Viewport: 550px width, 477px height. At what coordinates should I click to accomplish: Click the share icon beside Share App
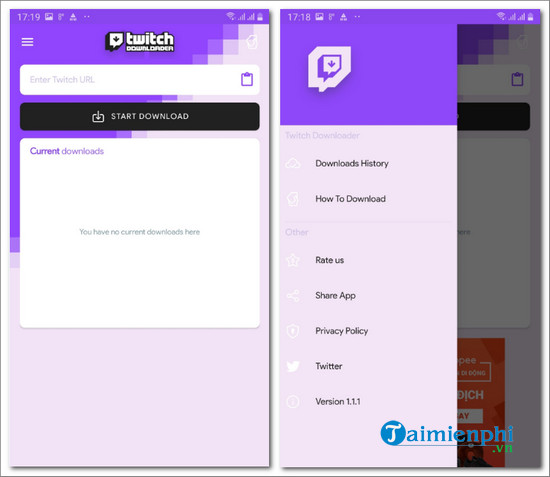pyautogui.click(x=293, y=296)
